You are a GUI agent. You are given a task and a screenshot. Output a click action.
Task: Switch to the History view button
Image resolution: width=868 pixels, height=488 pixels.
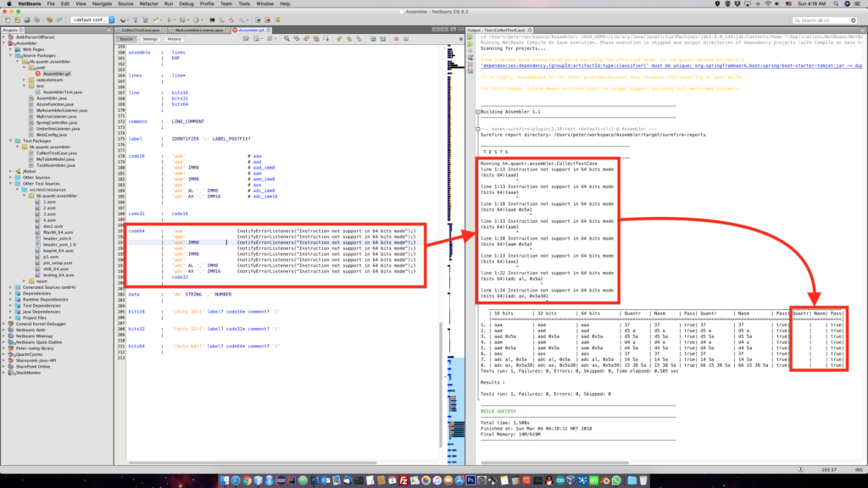point(175,39)
